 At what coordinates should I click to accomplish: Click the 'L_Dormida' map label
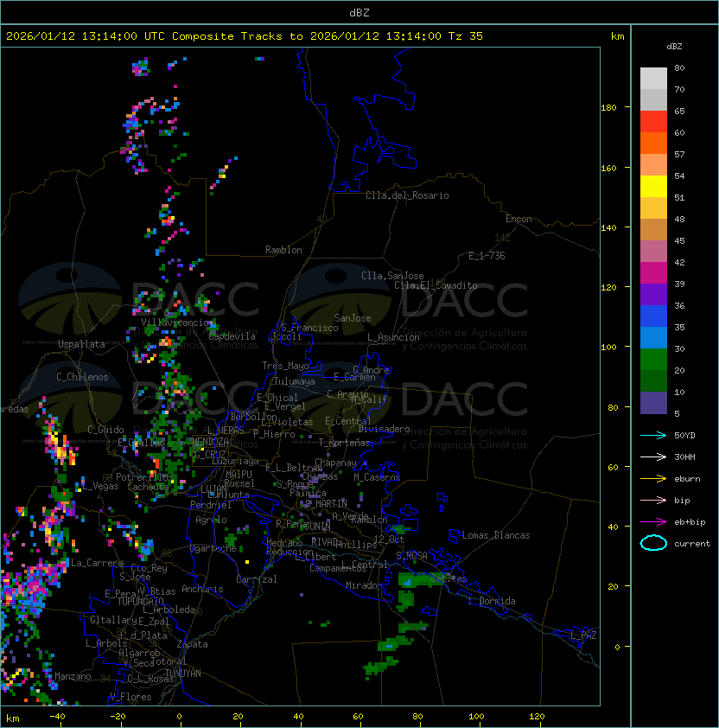click(492, 601)
